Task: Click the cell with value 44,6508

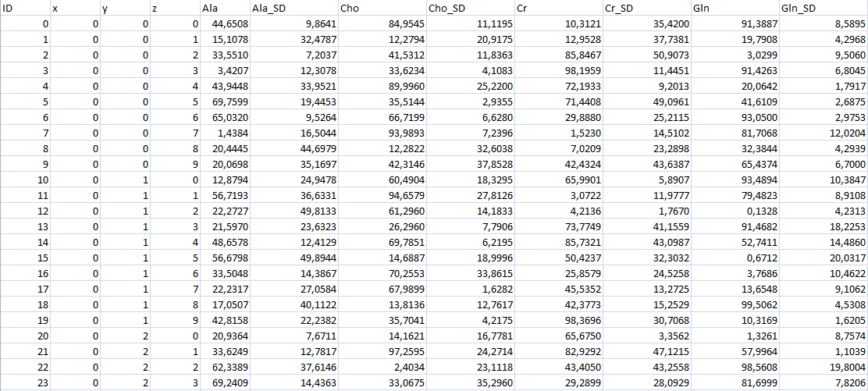Action: tap(224, 24)
